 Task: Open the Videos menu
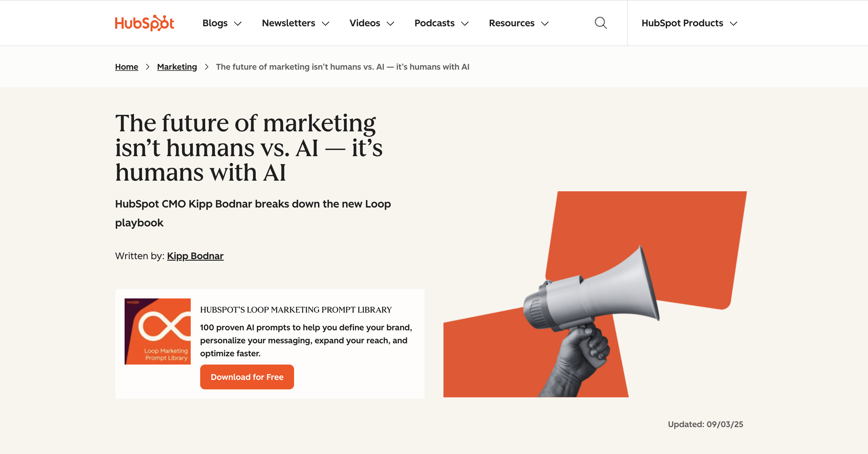pyautogui.click(x=365, y=23)
